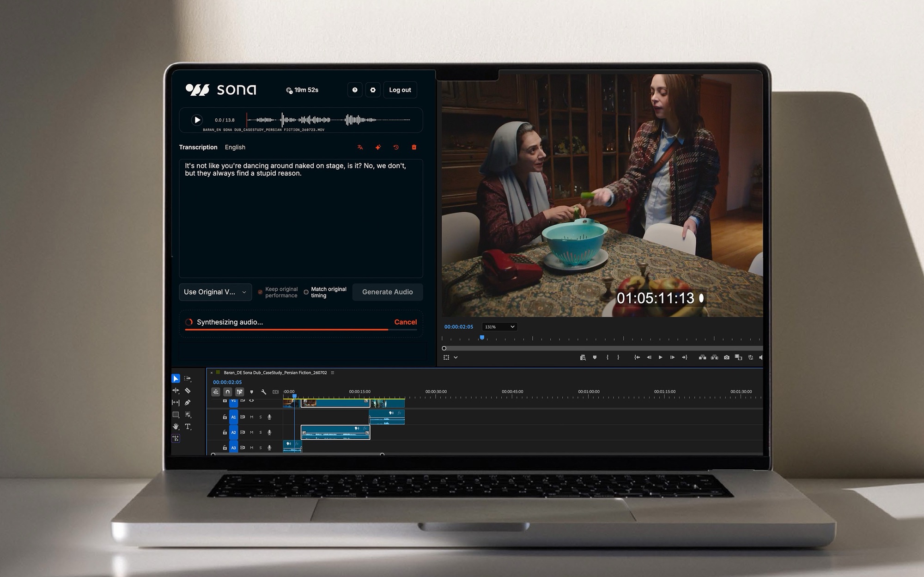Delete transcription with trash icon
Screen dimensions: 924x577
[x=414, y=147]
